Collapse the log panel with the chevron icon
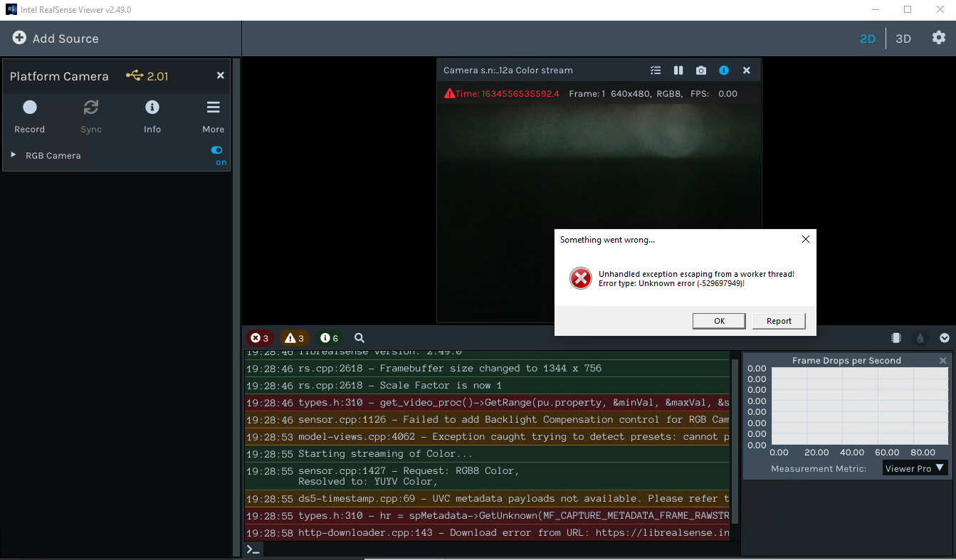The height and width of the screenshot is (560, 956). (945, 338)
